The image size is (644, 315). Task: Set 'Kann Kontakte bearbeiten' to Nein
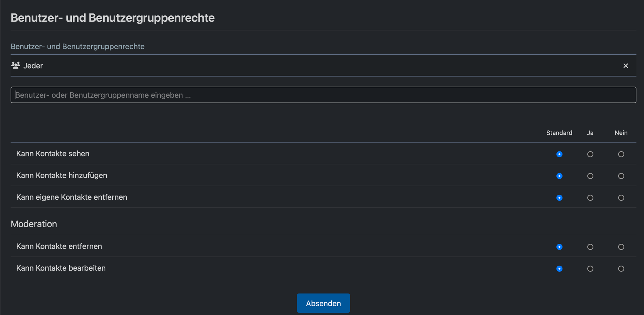click(x=621, y=269)
